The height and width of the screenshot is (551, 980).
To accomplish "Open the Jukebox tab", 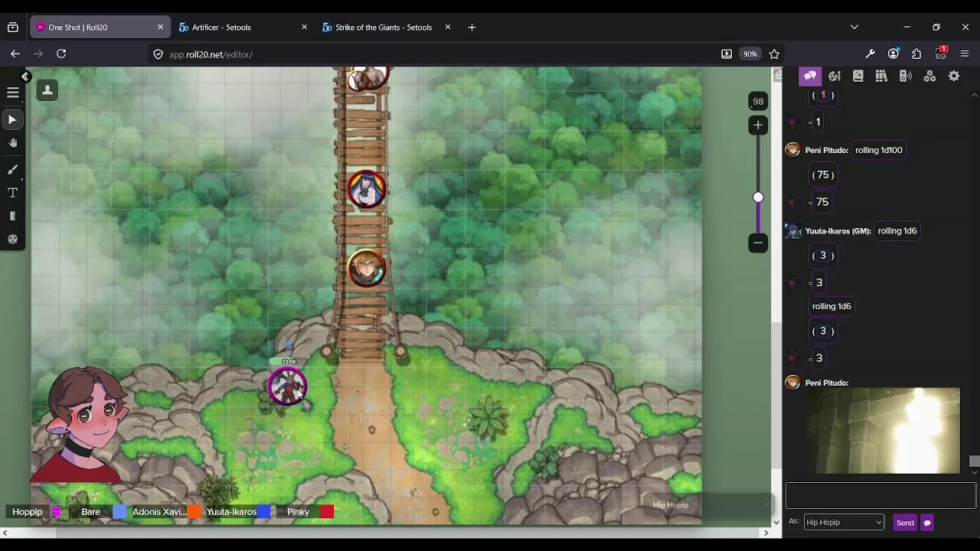I will pos(906,76).
